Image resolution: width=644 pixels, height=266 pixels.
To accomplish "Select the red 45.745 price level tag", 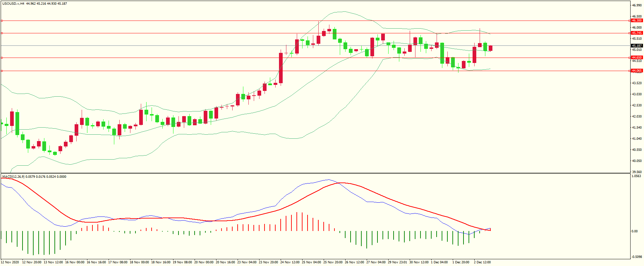I will click(637, 33).
